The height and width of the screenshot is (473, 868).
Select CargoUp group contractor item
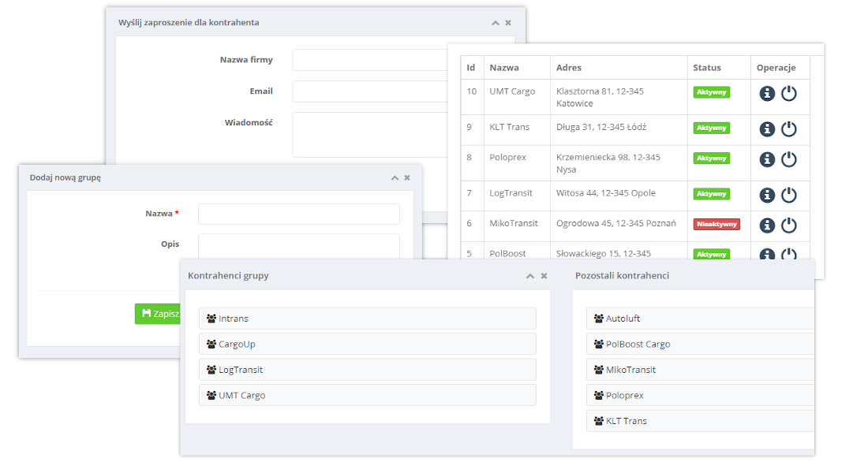(367, 345)
